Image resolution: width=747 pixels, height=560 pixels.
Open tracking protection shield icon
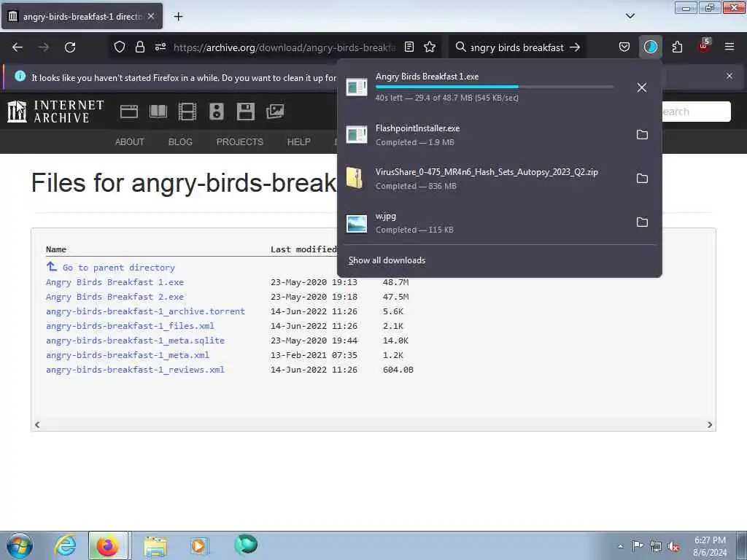coord(120,47)
